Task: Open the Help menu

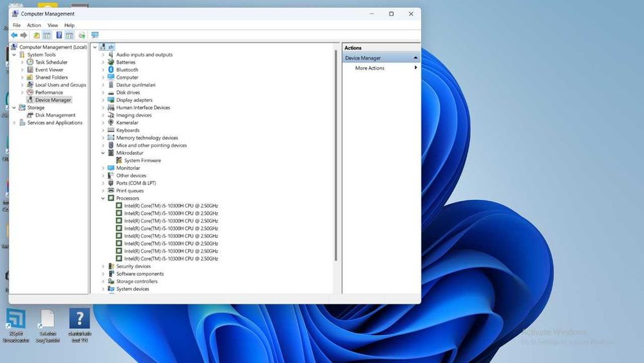Action: point(70,25)
